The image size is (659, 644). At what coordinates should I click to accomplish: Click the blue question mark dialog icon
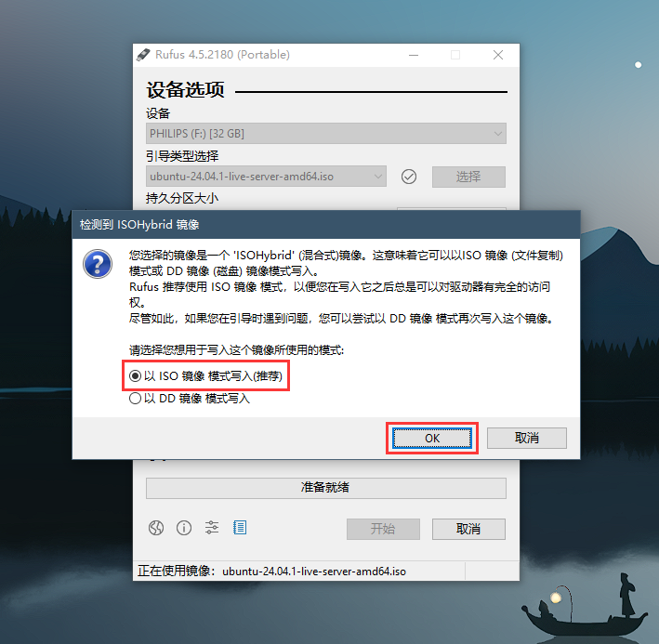click(98, 264)
